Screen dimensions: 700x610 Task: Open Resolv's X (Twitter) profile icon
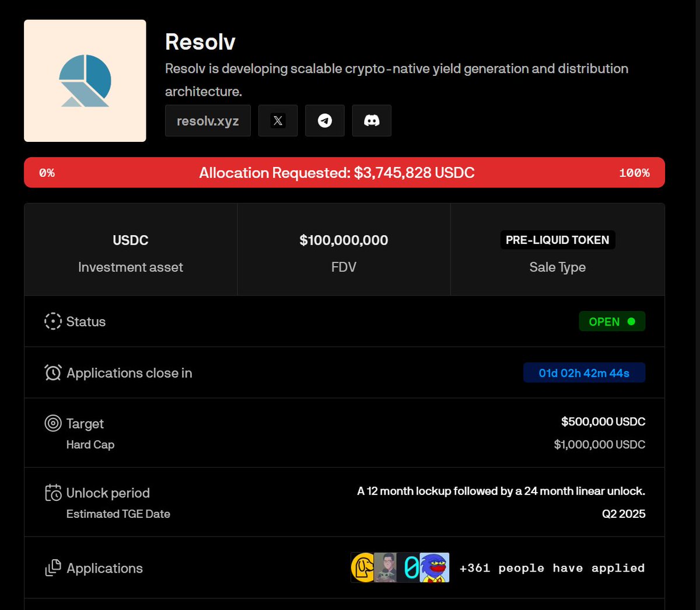click(x=278, y=121)
